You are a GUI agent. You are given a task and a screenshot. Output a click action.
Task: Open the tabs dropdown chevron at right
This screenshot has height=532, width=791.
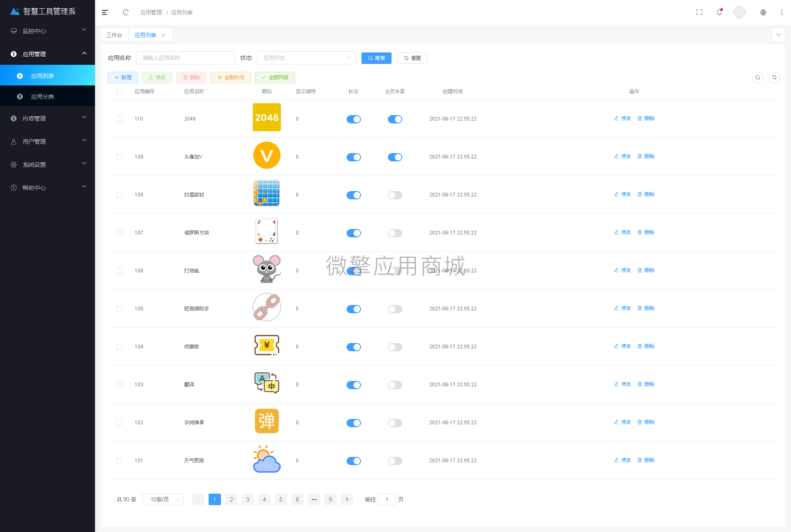point(778,35)
